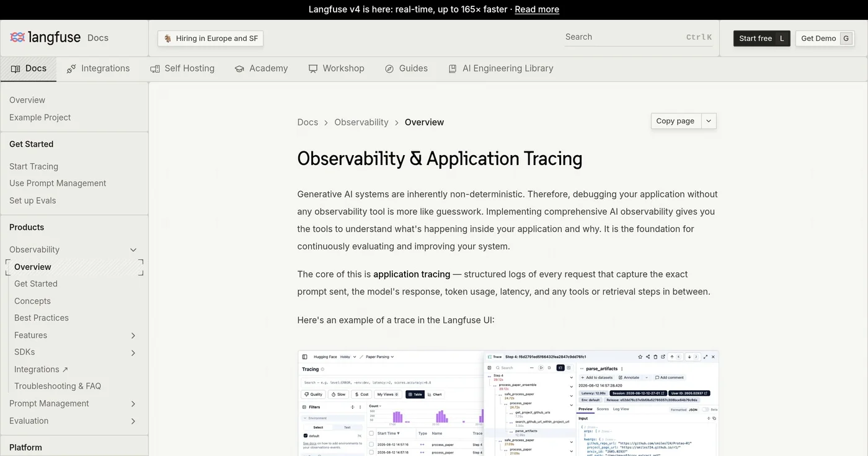Click the Observability breadcrumb
Image resolution: width=868 pixels, height=456 pixels.
tap(361, 122)
